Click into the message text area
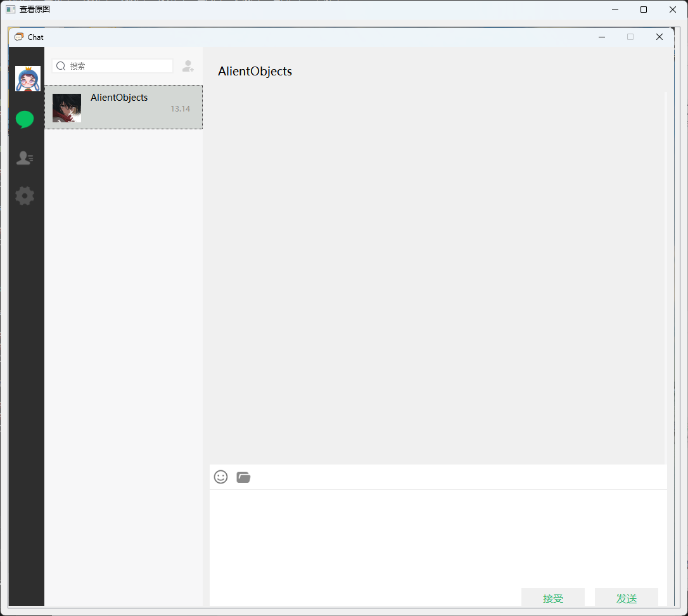Viewport: 688px width, 616px height. (438, 538)
